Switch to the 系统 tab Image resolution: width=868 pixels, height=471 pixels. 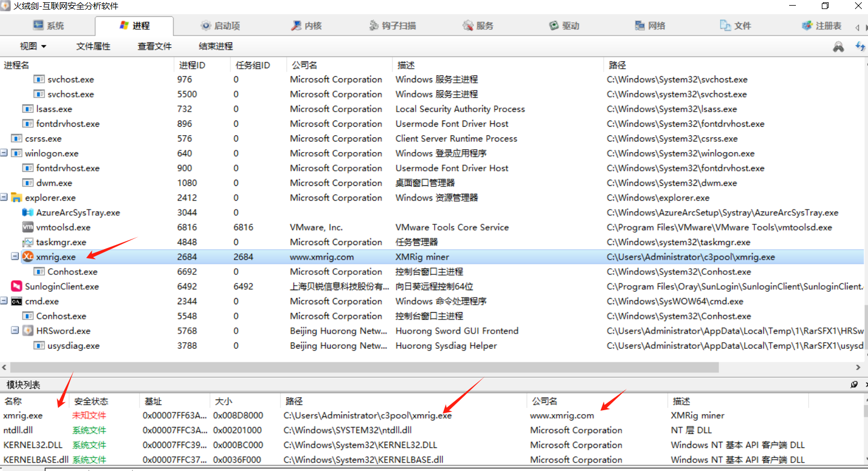pyautogui.click(x=48, y=25)
